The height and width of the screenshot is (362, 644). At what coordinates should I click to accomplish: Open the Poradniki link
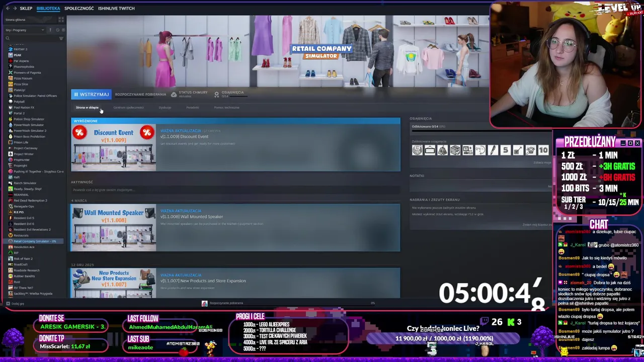(193, 108)
